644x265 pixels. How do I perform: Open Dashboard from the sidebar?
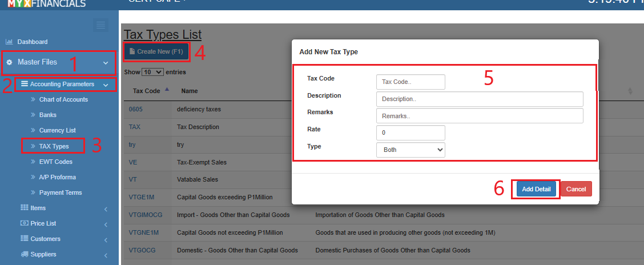(33, 42)
